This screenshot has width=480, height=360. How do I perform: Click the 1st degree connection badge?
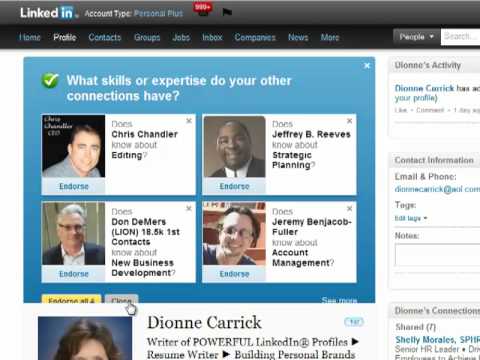coord(354,322)
